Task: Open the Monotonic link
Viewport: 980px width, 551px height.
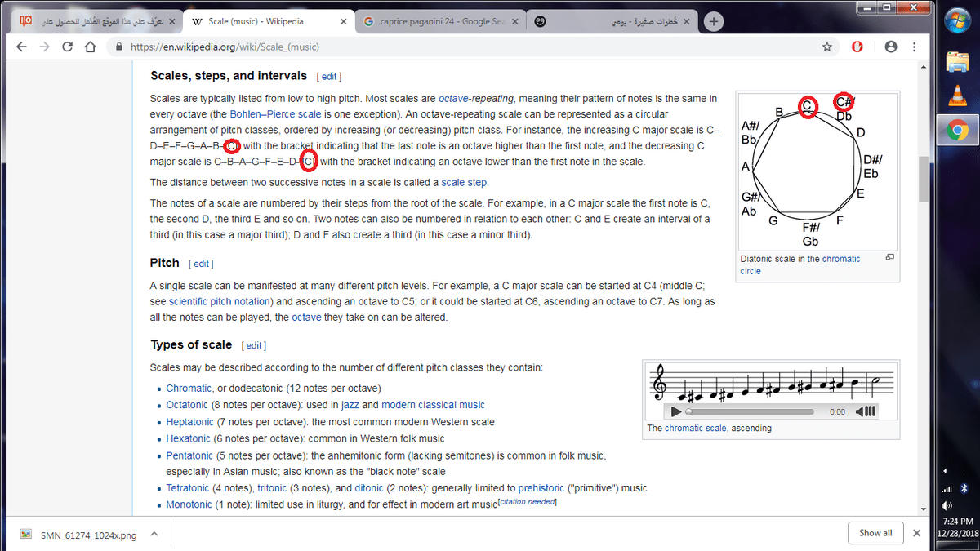Action: pos(189,505)
